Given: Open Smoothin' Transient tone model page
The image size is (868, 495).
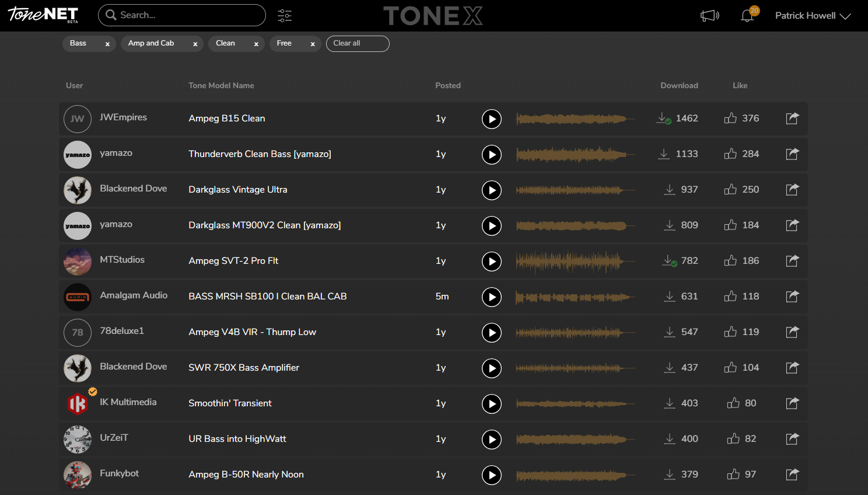Looking at the screenshot, I should (230, 403).
